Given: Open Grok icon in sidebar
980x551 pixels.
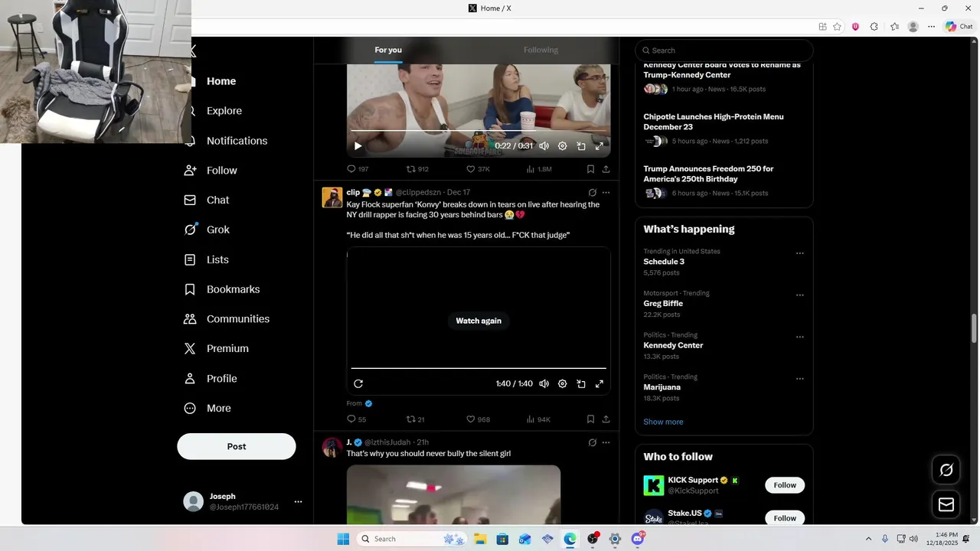Looking at the screenshot, I should pos(191,230).
